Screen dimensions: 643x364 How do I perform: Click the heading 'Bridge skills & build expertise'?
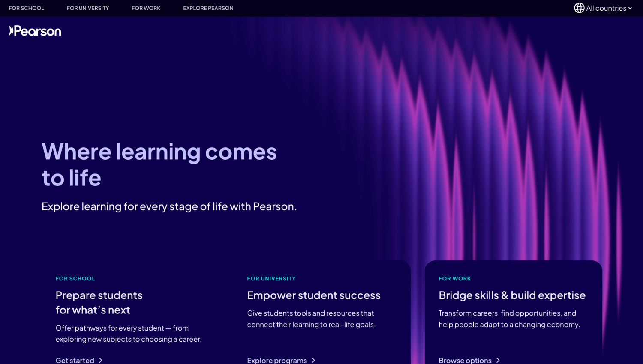tap(512, 295)
